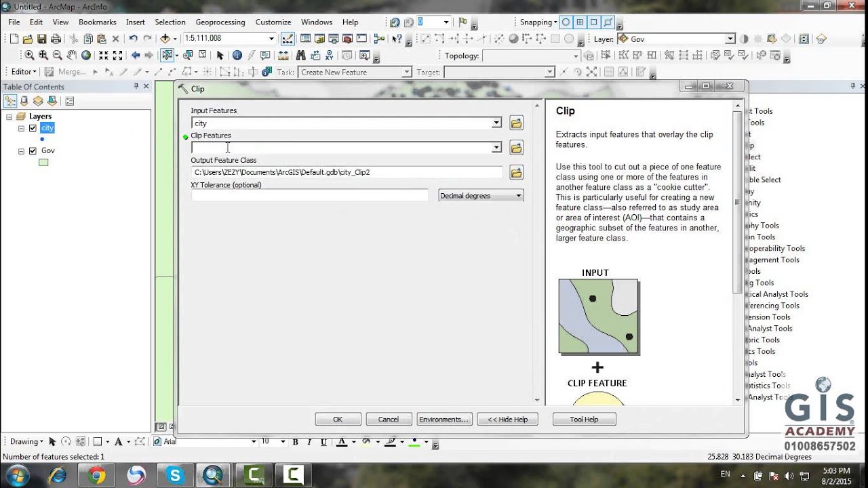868x488 pixels.
Task: Toggle Point Snapping in Snapping toolbar
Action: click(566, 22)
